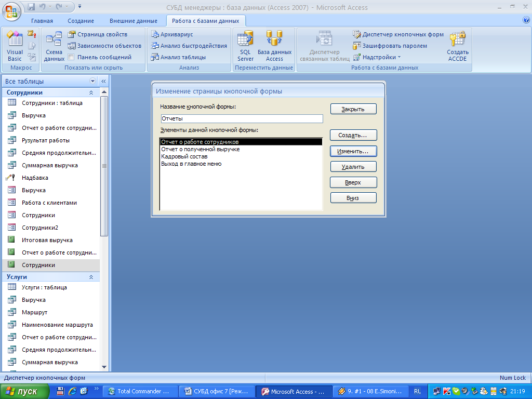The image size is (532, 399).
Task: Switch to СУБД офис 7 Word window
Action: pyautogui.click(x=217, y=392)
